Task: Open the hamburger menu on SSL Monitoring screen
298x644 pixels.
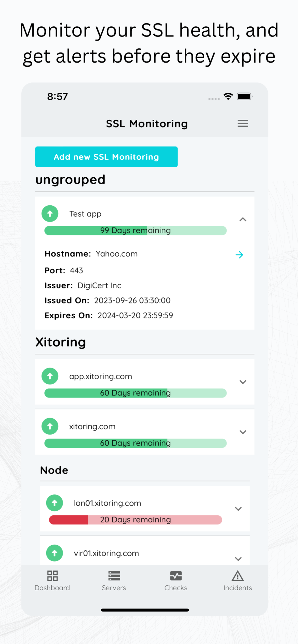Action: click(x=243, y=123)
